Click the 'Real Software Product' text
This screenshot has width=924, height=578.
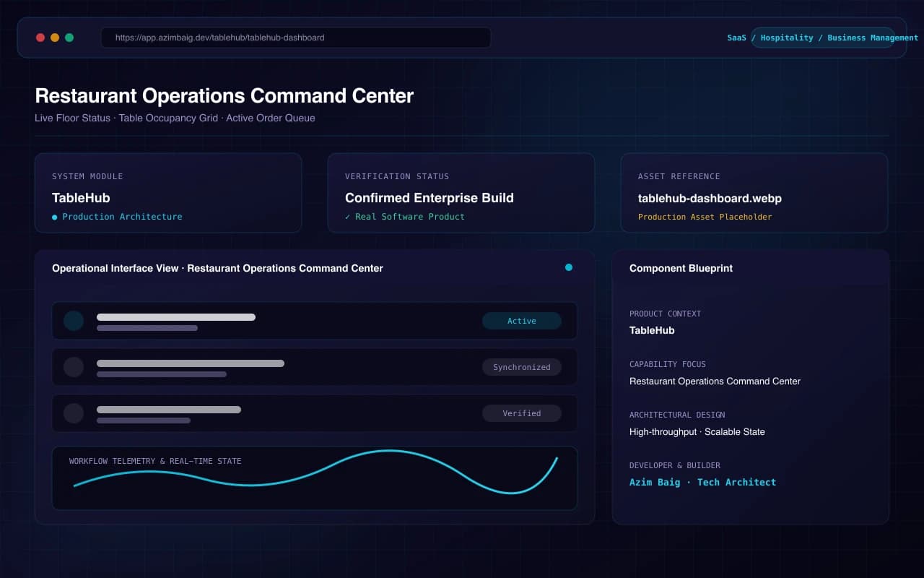pyautogui.click(x=410, y=217)
